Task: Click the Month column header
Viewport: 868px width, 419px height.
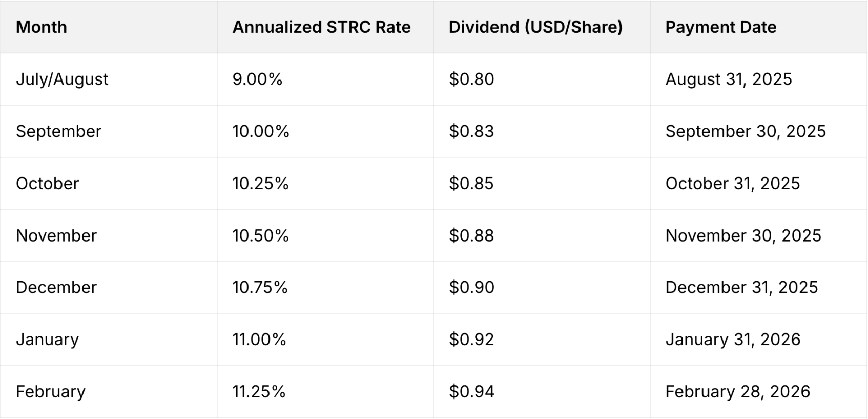Action: pyautogui.click(x=42, y=27)
